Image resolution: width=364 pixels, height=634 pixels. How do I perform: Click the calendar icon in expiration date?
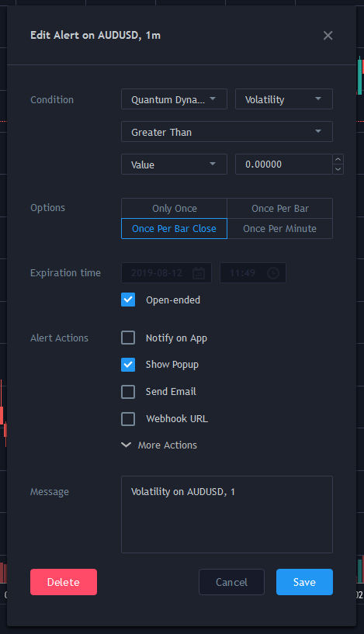coord(198,273)
